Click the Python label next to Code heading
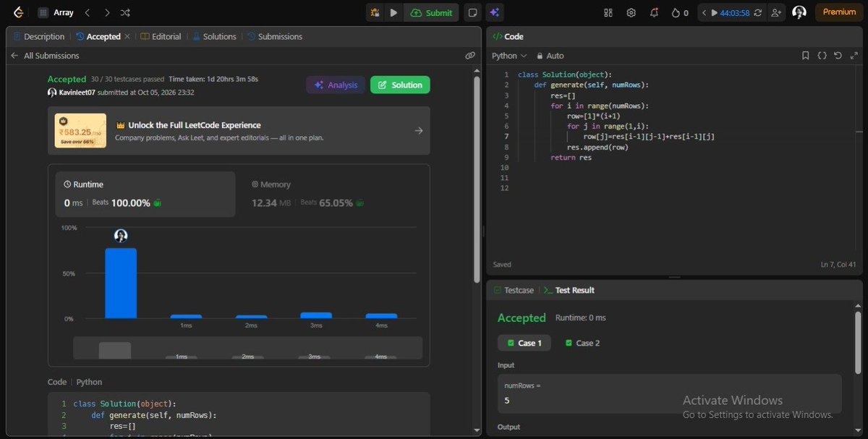The width and height of the screenshot is (868, 439). 89,382
